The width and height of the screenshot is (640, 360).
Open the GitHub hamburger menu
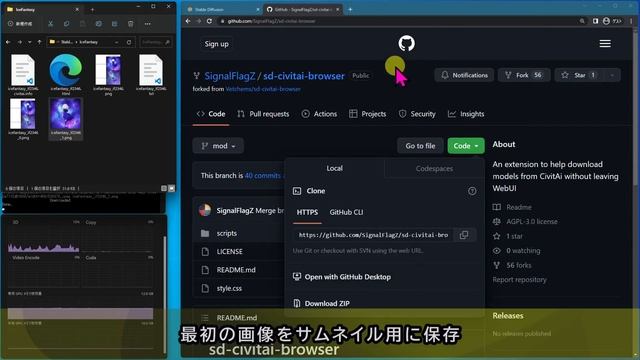click(x=605, y=43)
